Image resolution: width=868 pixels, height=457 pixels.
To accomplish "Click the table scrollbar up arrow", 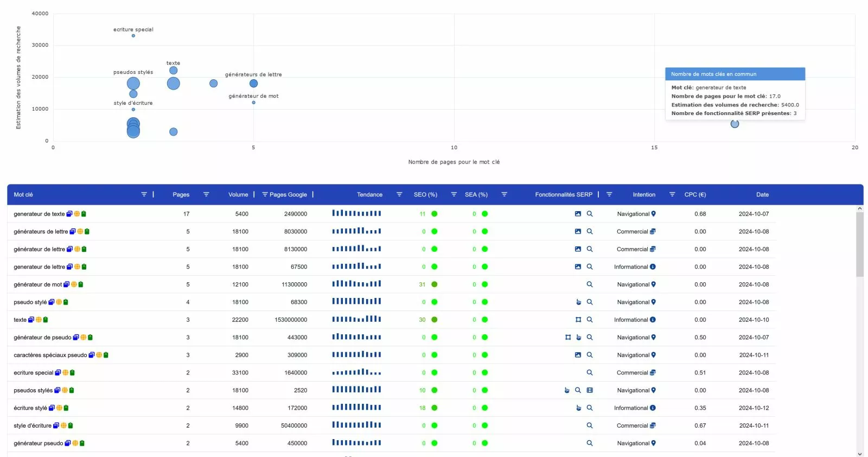I will 860,208.
